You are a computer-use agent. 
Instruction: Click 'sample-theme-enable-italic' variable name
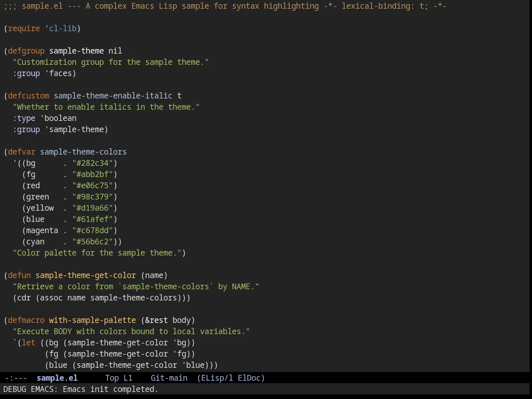(x=113, y=96)
